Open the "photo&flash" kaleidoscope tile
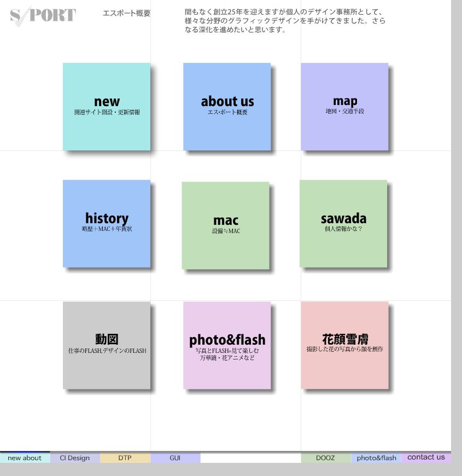The height and width of the screenshot is (476, 462). (226, 346)
